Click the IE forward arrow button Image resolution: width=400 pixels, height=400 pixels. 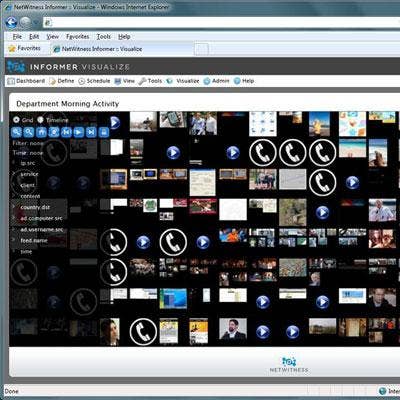26,23
